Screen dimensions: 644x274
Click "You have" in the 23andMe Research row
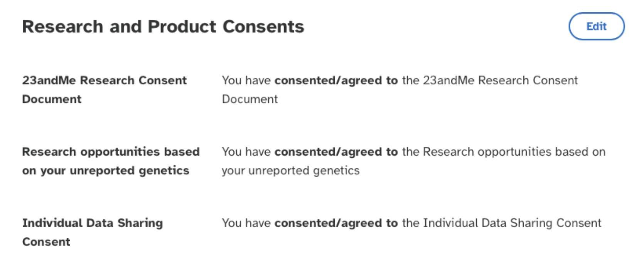(x=246, y=80)
